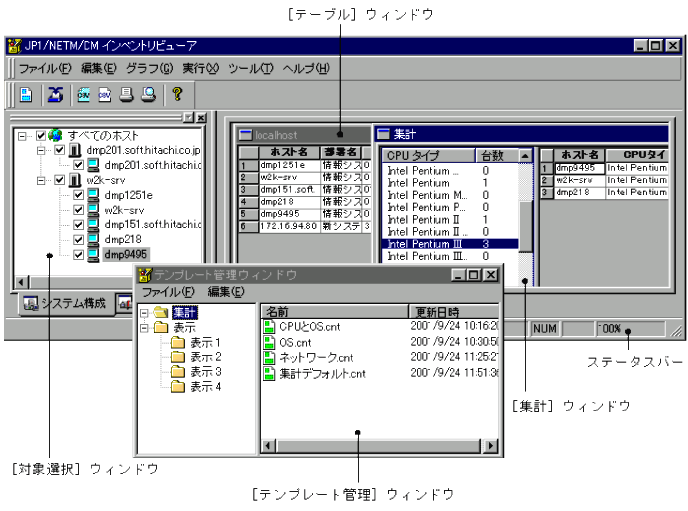Click the 集計 window title icon
This screenshot has width=688, height=511.
(x=383, y=134)
